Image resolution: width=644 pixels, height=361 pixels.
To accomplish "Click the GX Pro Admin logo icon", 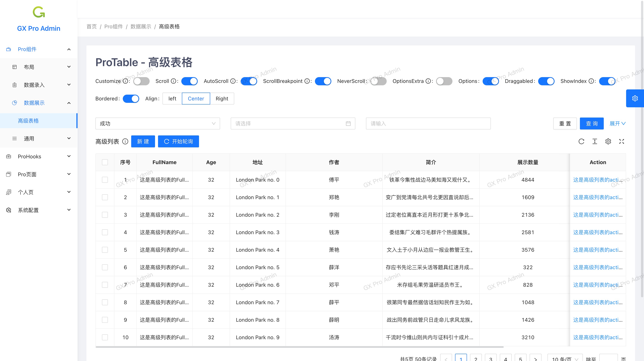I will [39, 12].
